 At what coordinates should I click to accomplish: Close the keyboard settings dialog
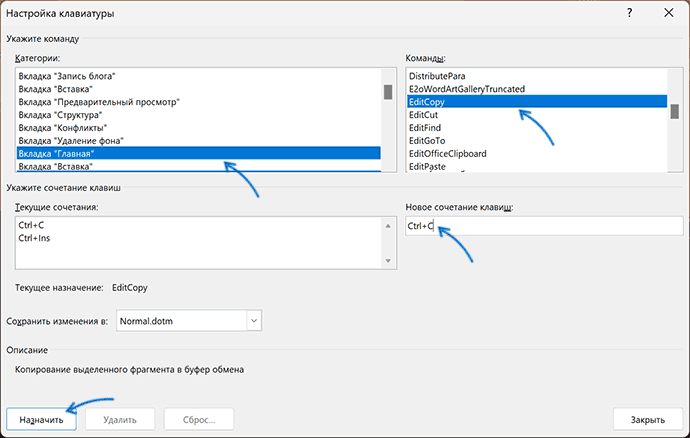coord(668,13)
